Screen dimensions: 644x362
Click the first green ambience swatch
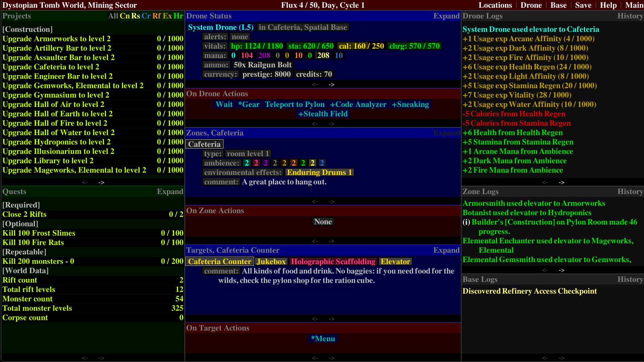pos(247,163)
